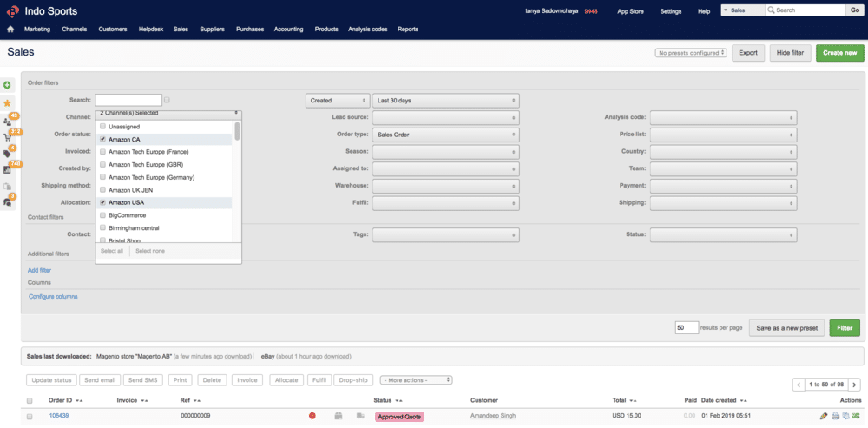This screenshot has width=868, height=428.
Task: Click the Configure columns link
Action: point(53,297)
